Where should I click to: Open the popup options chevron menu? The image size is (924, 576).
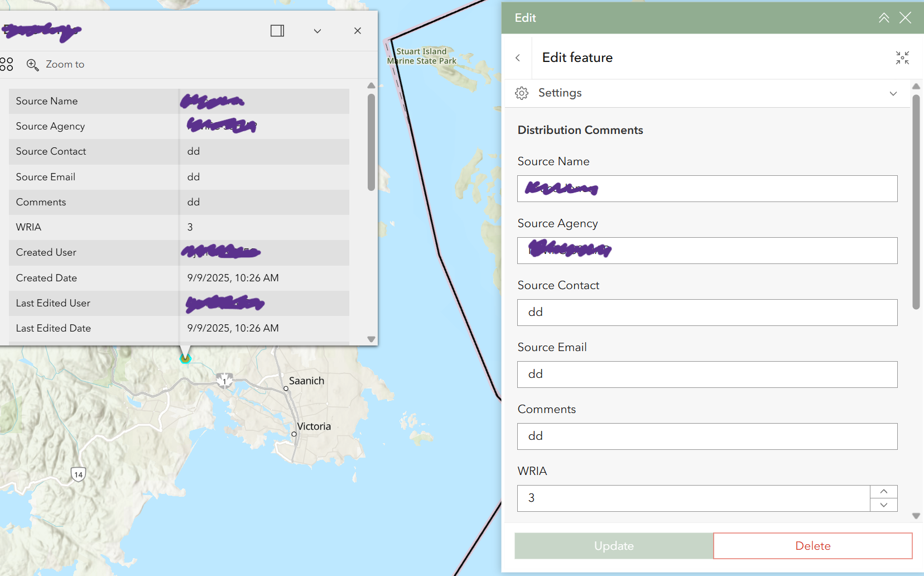pyautogui.click(x=317, y=31)
